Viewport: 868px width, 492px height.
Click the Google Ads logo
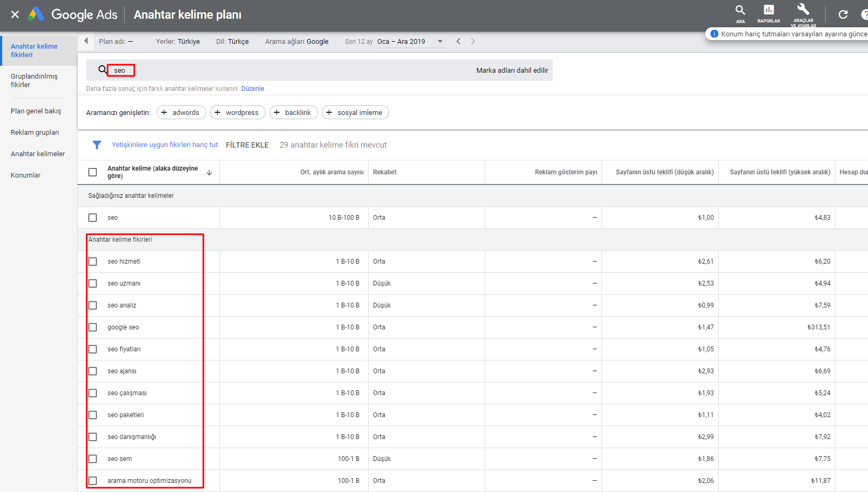coord(73,14)
